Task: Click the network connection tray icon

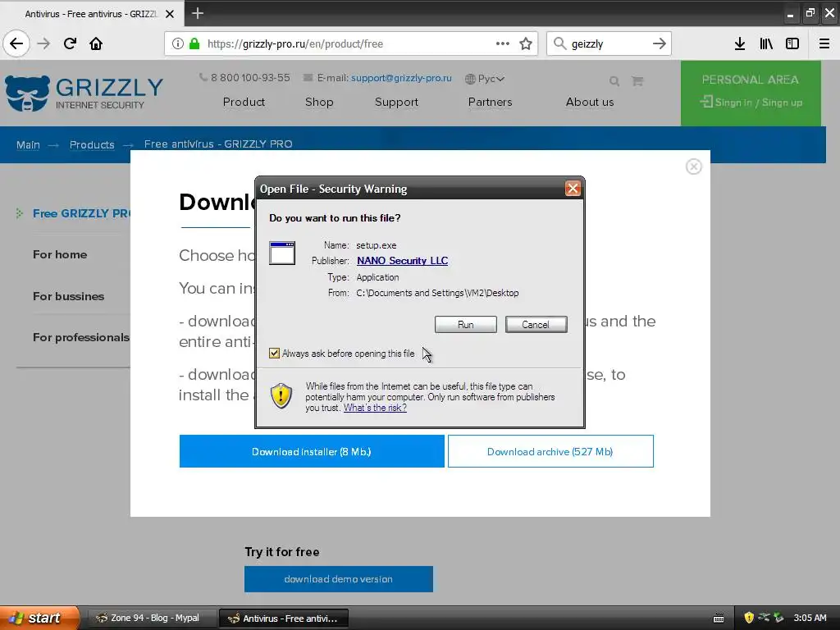Action: 764,618
